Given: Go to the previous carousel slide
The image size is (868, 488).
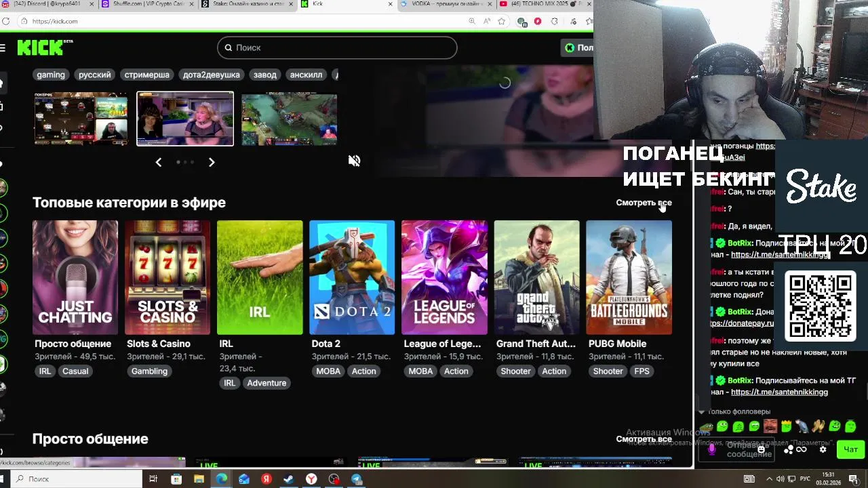Looking at the screenshot, I should point(159,162).
